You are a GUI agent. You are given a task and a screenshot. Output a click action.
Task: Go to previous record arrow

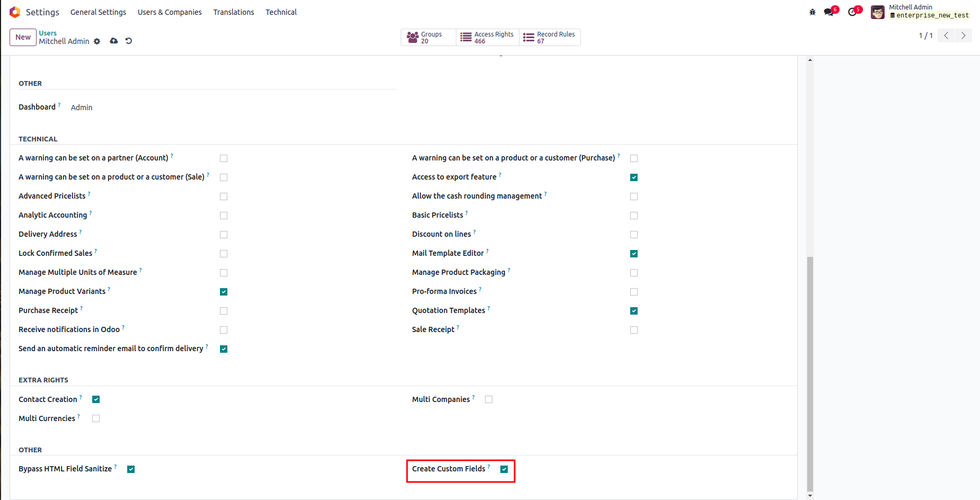click(946, 35)
